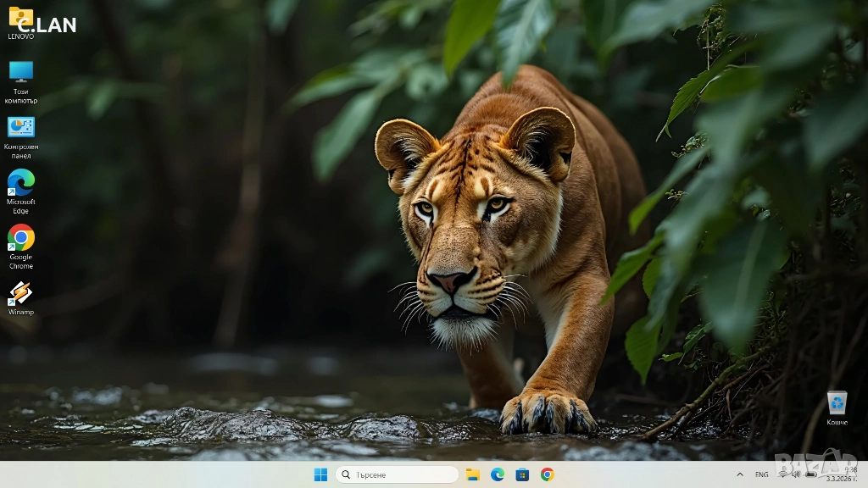Select the LENOVO folder on desktop
The image size is (868, 488).
click(20, 19)
